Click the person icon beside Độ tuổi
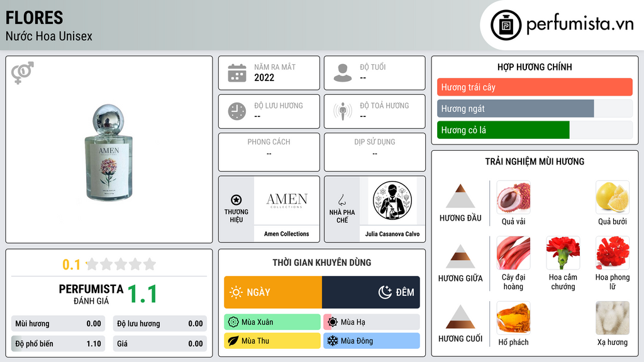Image resolution: width=644 pixels, height=362 pixels. coord(343,73)
